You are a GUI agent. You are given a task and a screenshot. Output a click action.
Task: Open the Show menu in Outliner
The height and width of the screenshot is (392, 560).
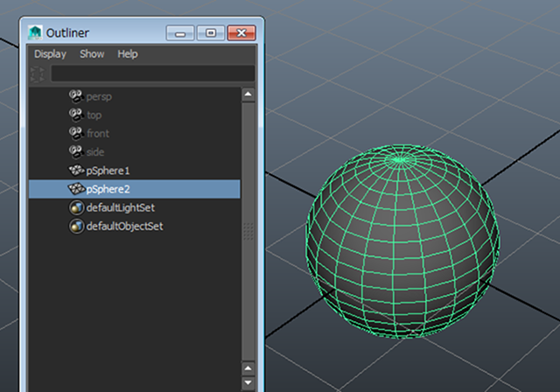[x=92, y=54]
